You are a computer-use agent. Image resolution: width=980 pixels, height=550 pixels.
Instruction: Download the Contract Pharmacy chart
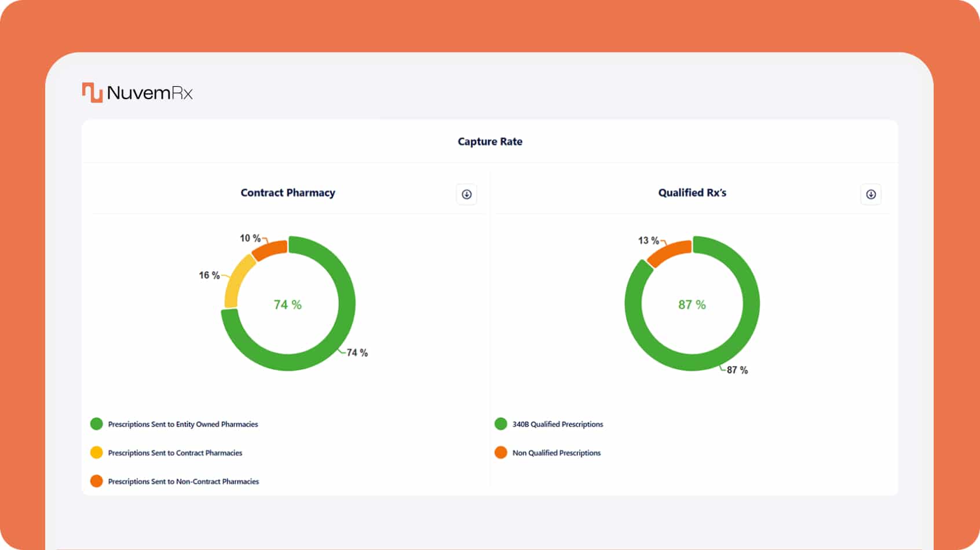466,195
